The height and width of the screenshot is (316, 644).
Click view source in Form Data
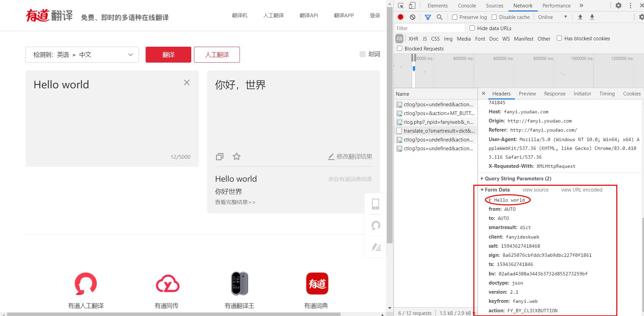[536, 190]
